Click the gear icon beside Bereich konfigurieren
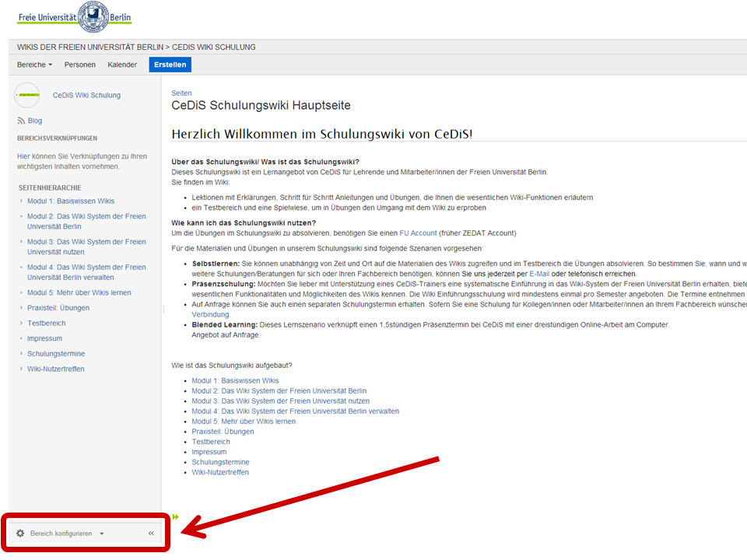This screenshot has width=747, height=560. click(20, 534)
